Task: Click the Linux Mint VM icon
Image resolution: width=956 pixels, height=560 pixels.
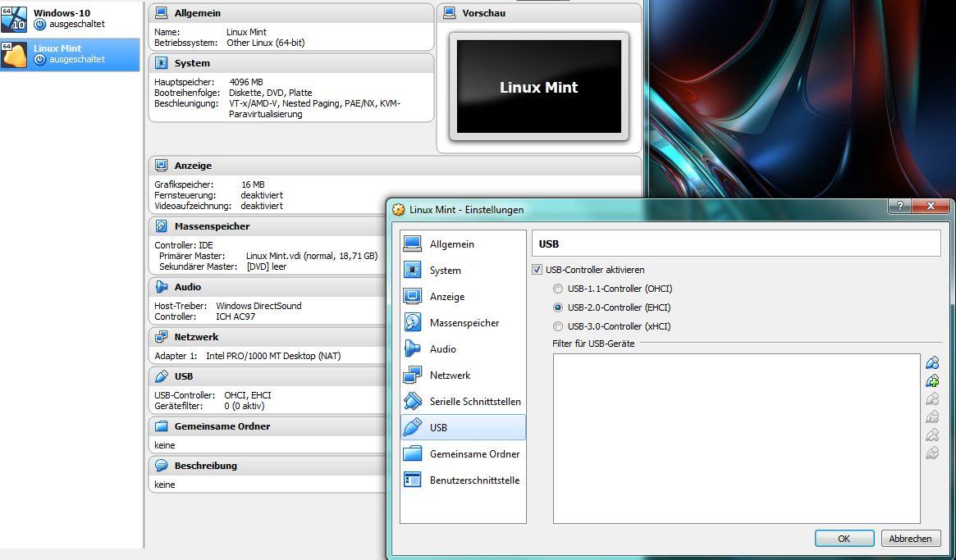Action: coord(14,55)
